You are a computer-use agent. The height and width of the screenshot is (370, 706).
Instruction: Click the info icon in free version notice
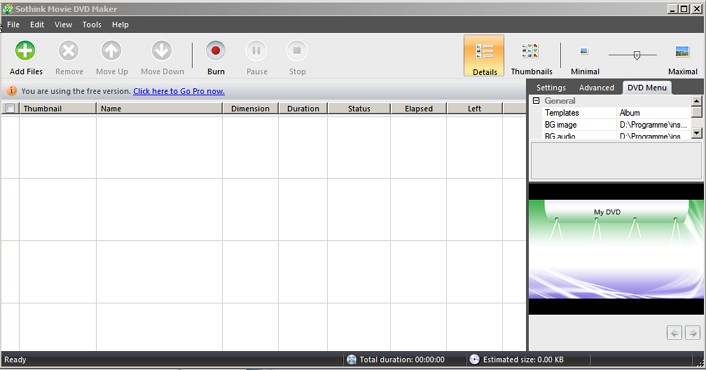click(x=11, y=91)
